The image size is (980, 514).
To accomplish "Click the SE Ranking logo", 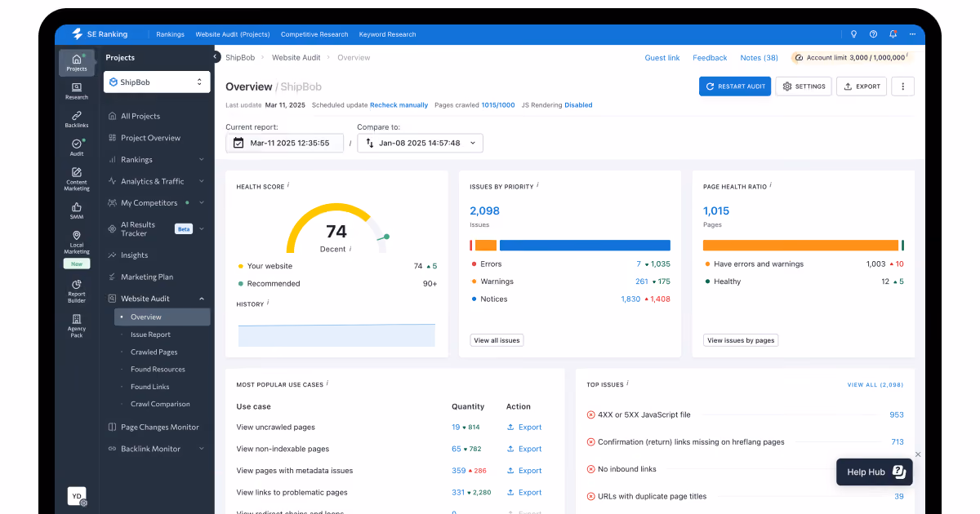I will [x=100, y=34].
